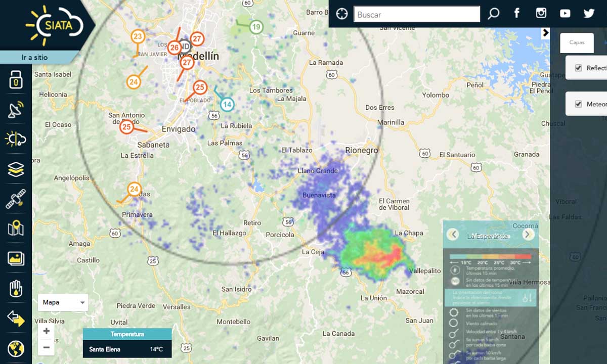Switch to the Capas tab

point(577,42)
